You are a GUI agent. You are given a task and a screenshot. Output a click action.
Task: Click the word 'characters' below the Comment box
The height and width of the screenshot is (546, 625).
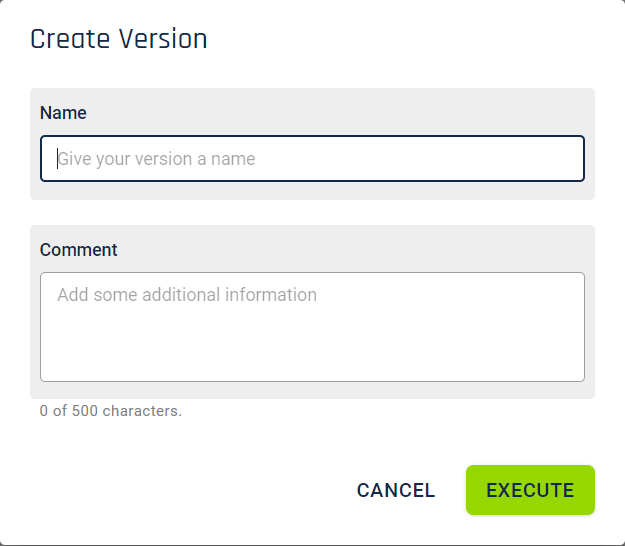coord(140,411)
